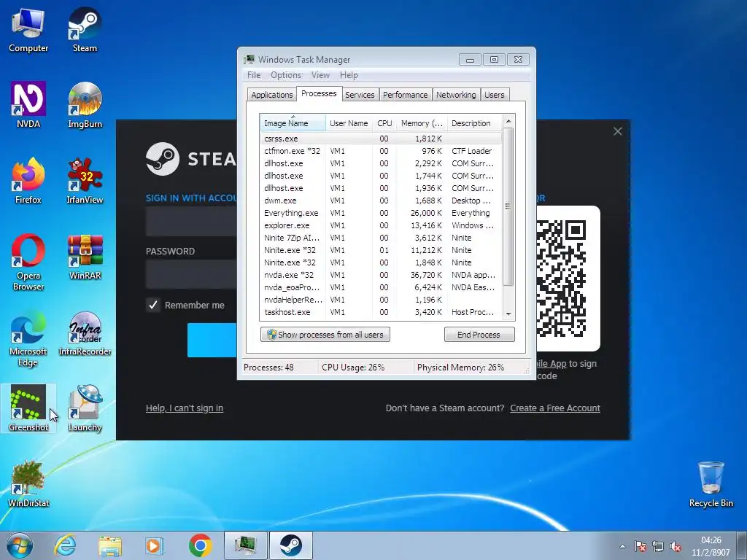This screenshot has height=560, width=747.
Task: Switch to the Applications tab
Action: [x=272, y=95]
